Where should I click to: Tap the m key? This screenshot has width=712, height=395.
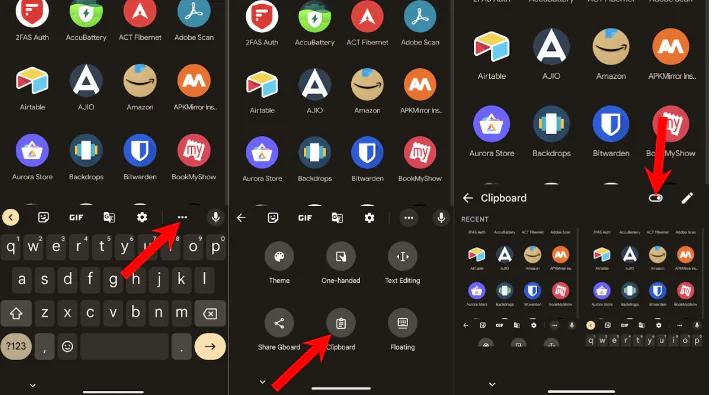pos(181,313)
